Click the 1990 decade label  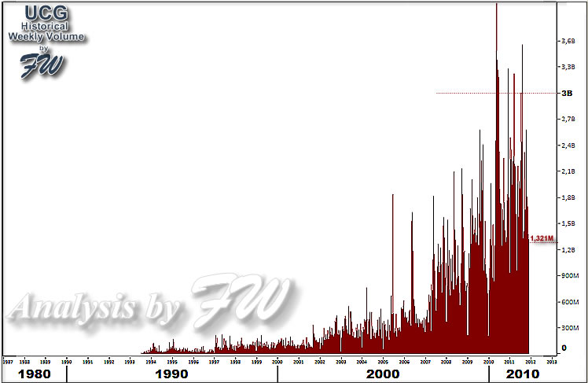point(171,374)
